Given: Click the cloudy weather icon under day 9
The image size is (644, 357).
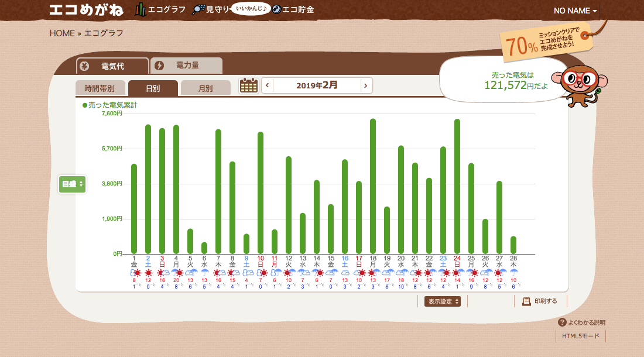Looking at the screenshot, I should click(x=247, y=273).
